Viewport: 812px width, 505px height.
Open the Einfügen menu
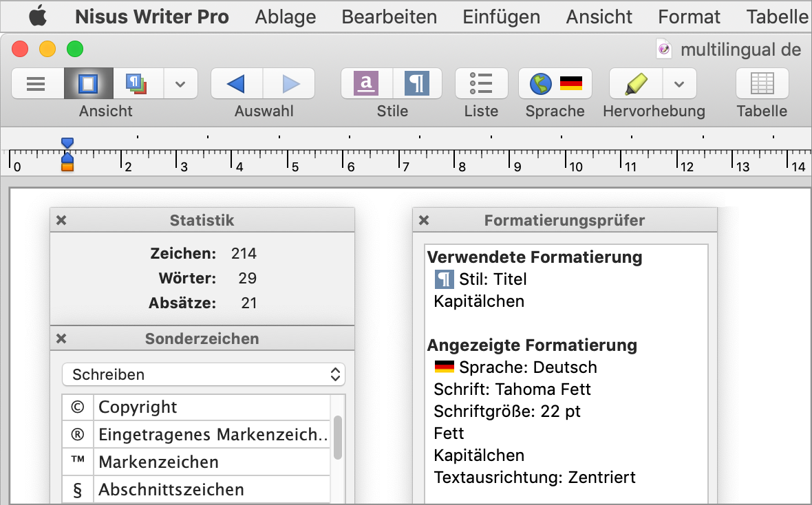[x=501, y=17]
